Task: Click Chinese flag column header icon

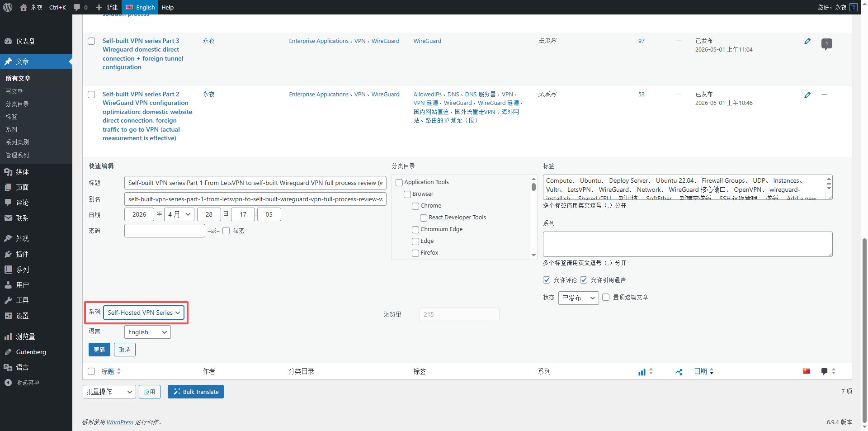Action: [x=807, y=371]
